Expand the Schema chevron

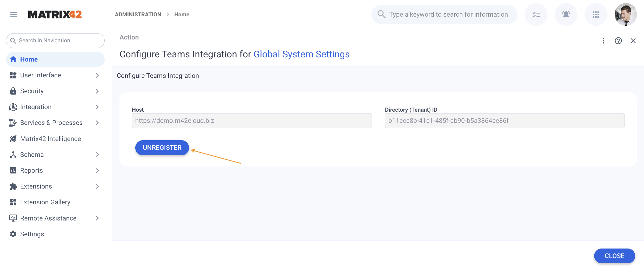(x=97, y=155)
